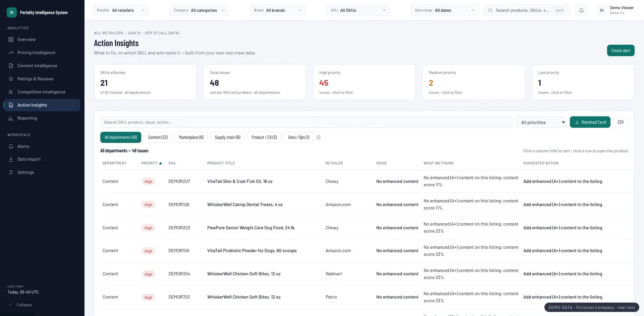Open the Category filter dropdown

[x=199, y=10]
